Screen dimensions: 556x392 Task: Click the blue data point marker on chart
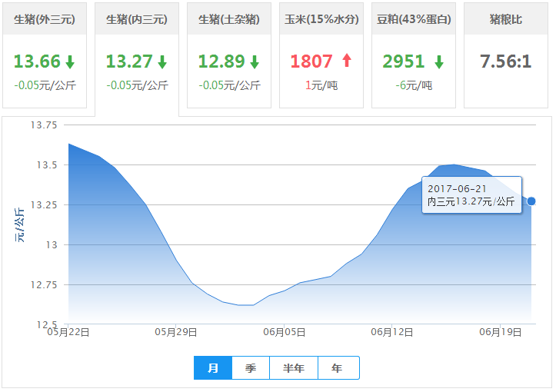pos(531,201)
